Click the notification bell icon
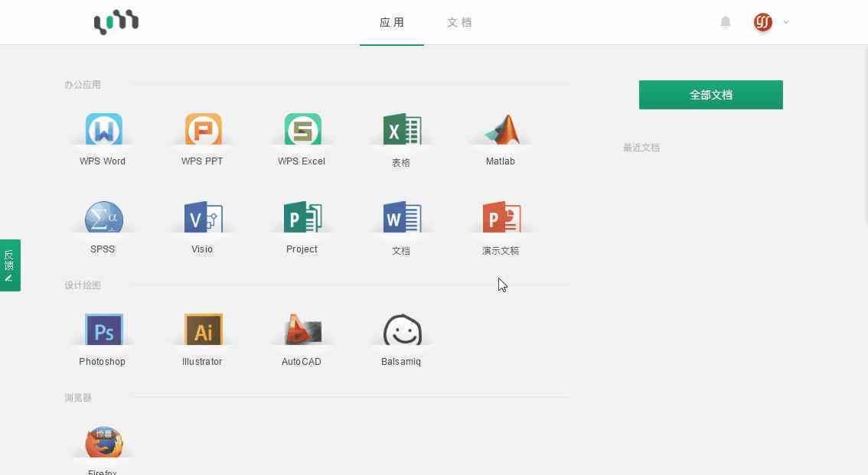Viewport: 868px width, 475px height. [725, 22]
